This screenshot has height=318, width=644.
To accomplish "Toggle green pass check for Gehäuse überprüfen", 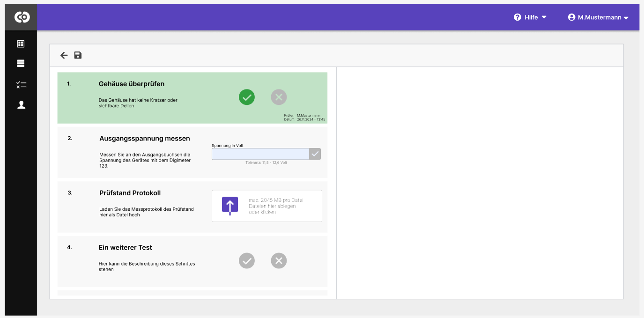I will tap(247, 97).
